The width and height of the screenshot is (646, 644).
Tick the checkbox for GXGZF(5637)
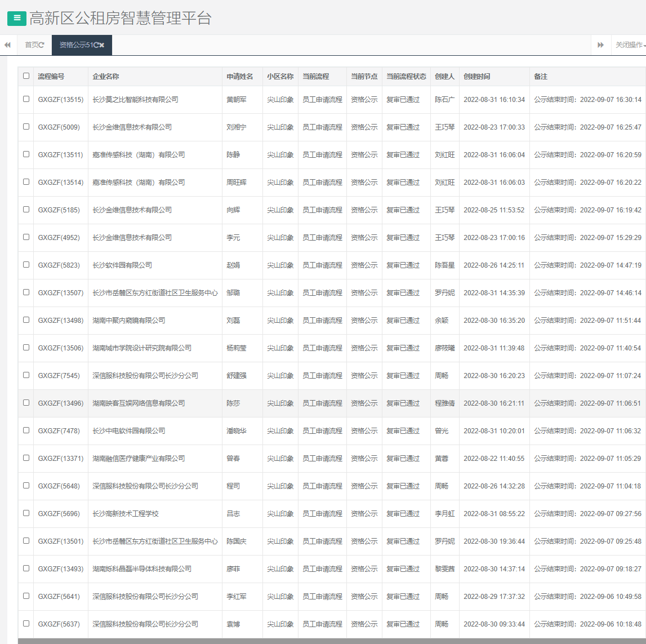point(26,624)
